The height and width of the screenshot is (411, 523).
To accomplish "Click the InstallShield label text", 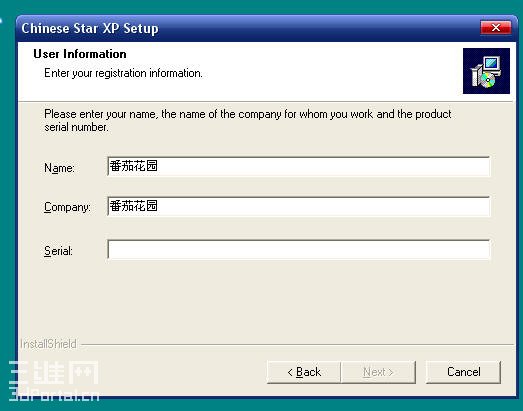I will pos(48,344).
